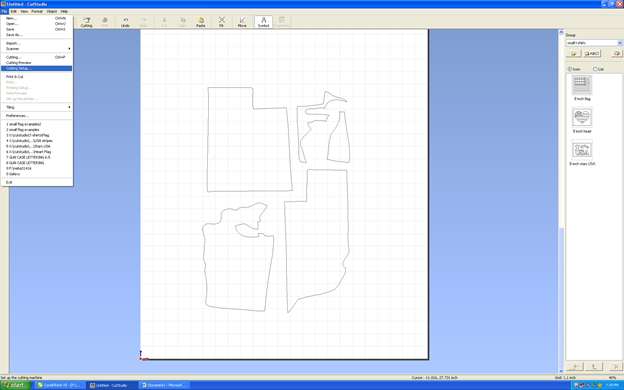Choose Save from the File menu
Image resolution: width=624 pixels, height=390 pixels.
(37, 29)
